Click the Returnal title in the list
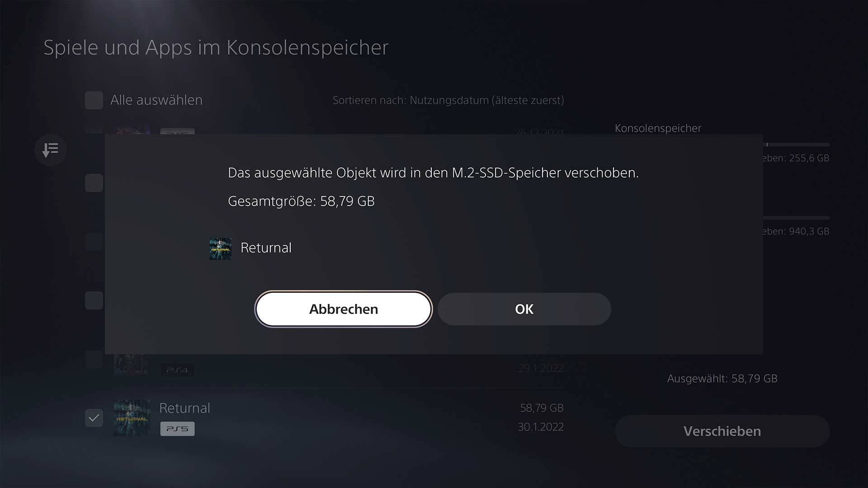 [184, 408]
